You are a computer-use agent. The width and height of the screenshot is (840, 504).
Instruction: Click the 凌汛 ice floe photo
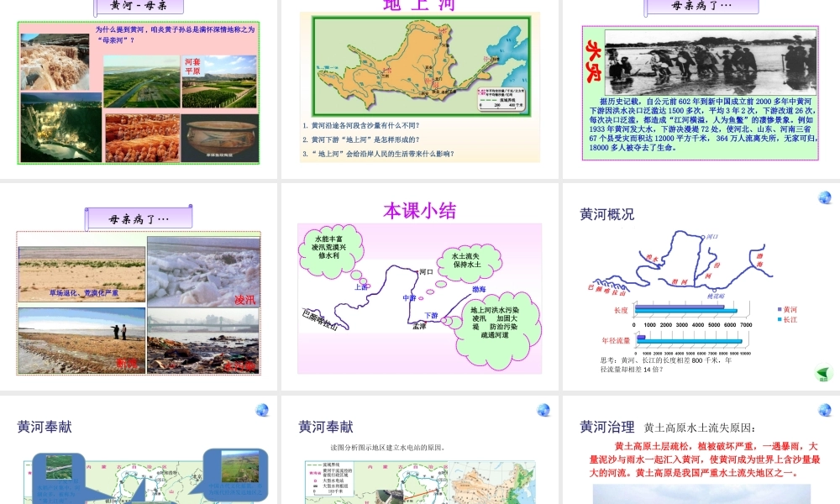203,272
